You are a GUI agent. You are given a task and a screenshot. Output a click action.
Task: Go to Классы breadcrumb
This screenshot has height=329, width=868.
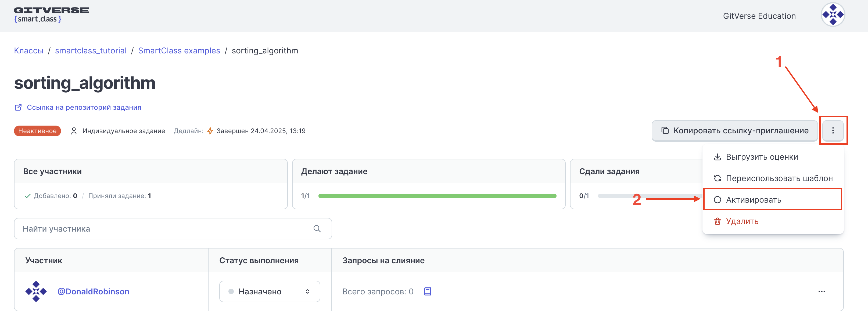[x=29, y=51]
